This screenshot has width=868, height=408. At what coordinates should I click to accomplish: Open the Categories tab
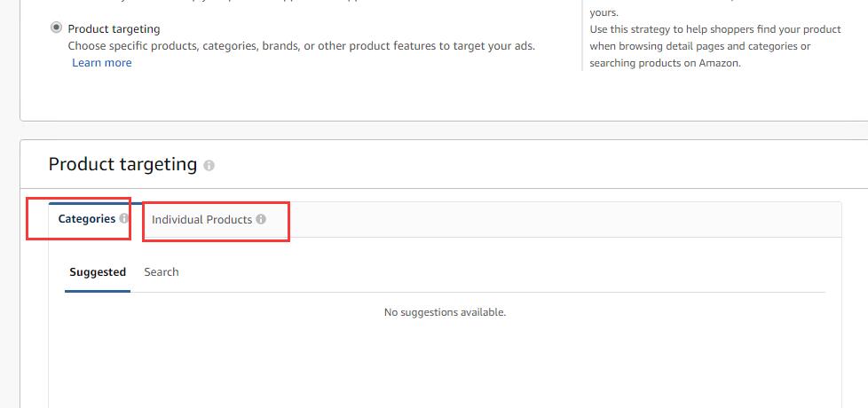[86, 219]
